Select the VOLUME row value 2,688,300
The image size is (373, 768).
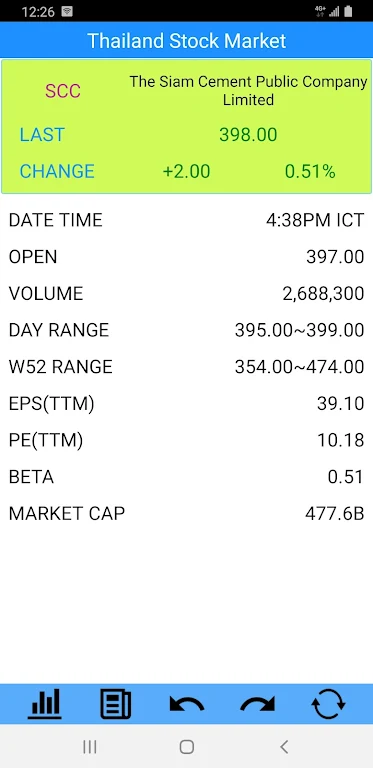click(x=323, y=294)
